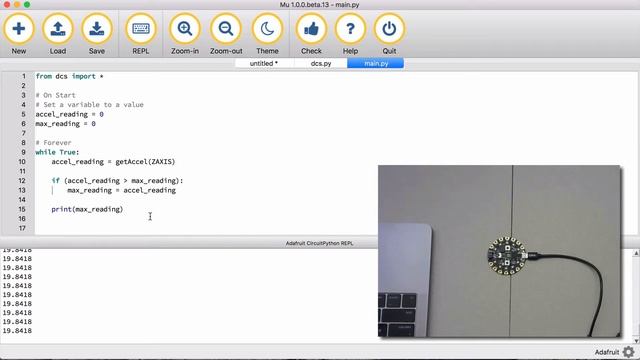Click the Quit power icon
Screen dimensions: 640x360
[389, 29]
